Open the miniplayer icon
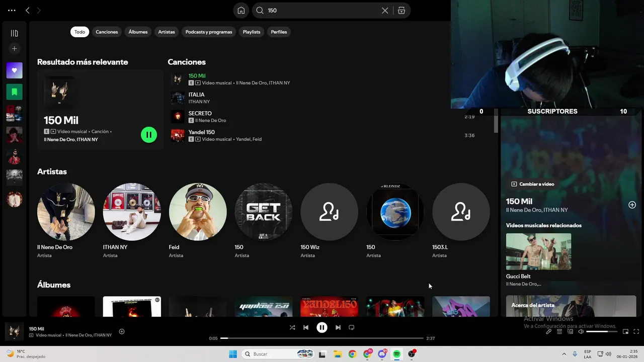The width and height of the screenshot is (644, 362). [x=626, y=331]
